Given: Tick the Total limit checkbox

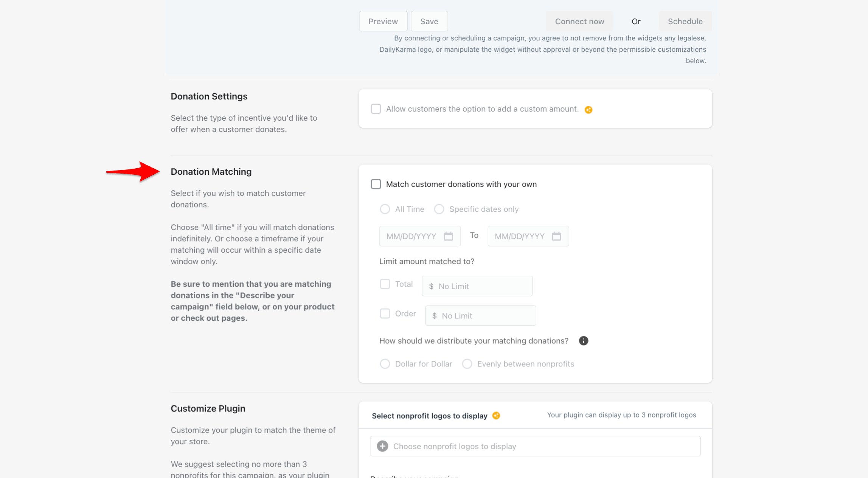Looking at the screenshot, I should [385, 284].
